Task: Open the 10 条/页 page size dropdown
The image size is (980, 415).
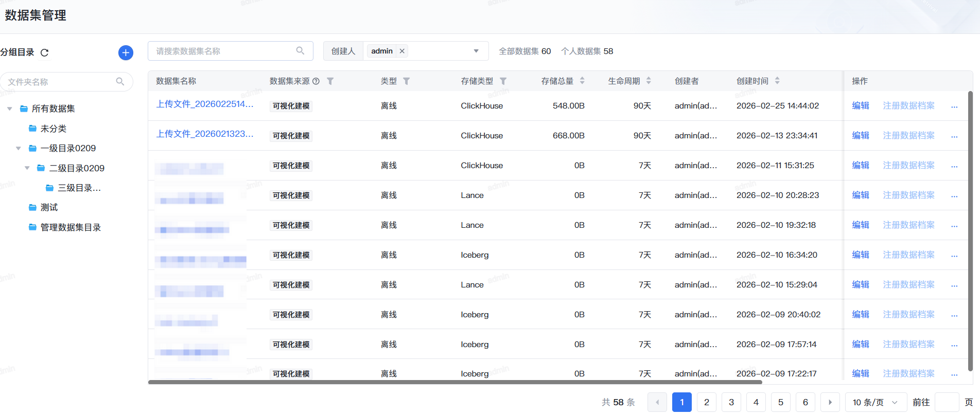Action: tap(875, 402)
